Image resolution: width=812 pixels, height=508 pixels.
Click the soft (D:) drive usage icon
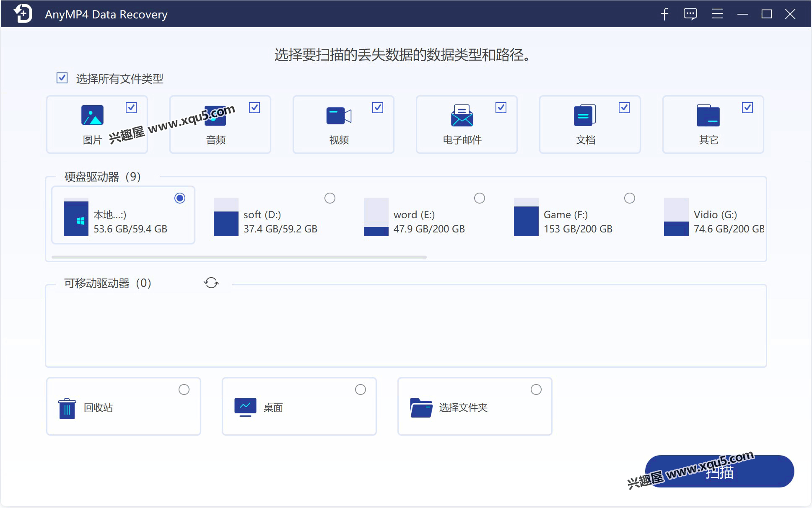(226, 217)
